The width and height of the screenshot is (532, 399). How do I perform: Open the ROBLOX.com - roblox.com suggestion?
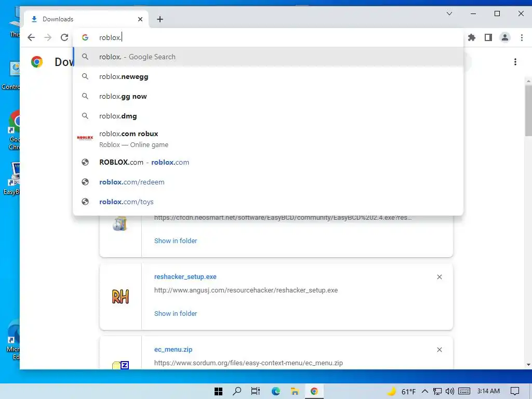(268, 162)
